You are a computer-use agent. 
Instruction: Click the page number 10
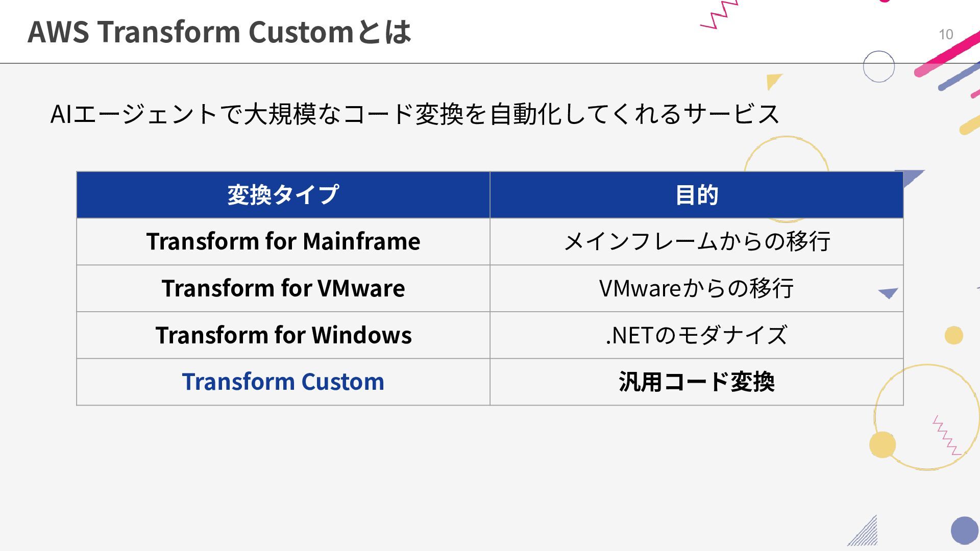(x=946, y=35)
